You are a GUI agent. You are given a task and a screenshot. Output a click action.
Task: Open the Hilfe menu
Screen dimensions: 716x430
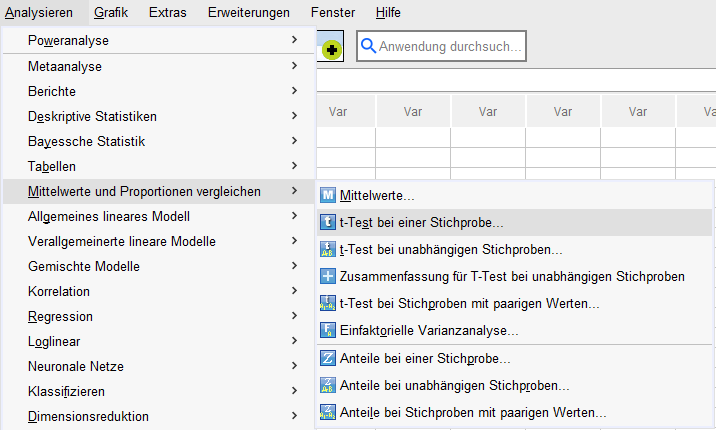click(x=388, y=12)
